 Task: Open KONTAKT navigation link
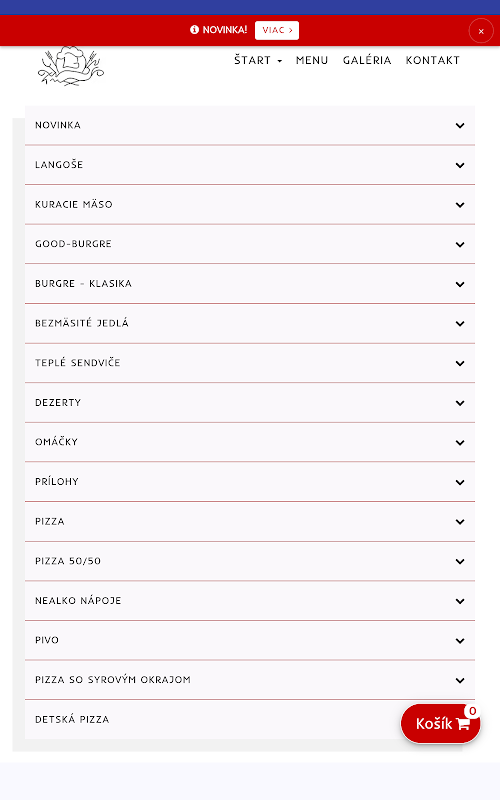pos(432,60)
